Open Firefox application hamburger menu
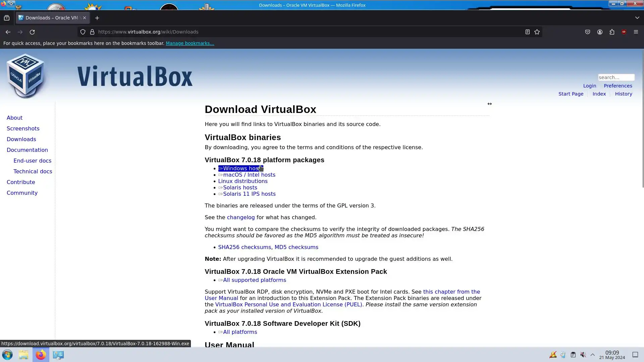Image resolution: width=644 pixels, height=362 pixels. [x=636, y=32]
